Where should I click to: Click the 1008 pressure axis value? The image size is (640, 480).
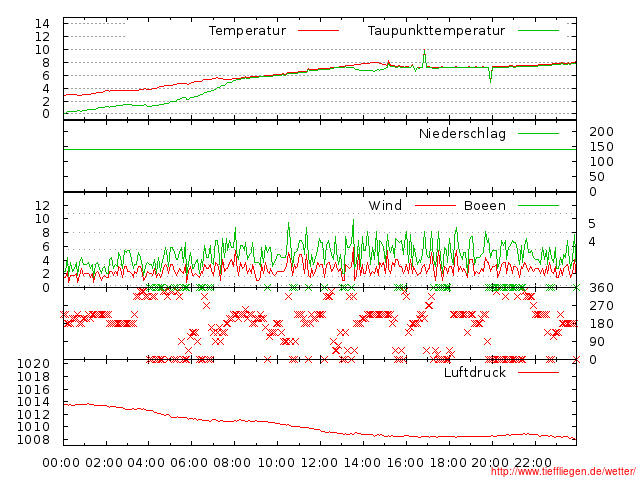(x=33, y=440)
